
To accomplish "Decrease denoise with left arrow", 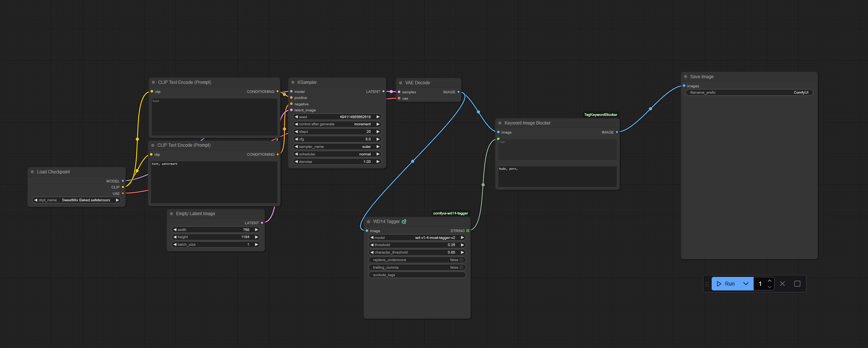I will (296, 162).
